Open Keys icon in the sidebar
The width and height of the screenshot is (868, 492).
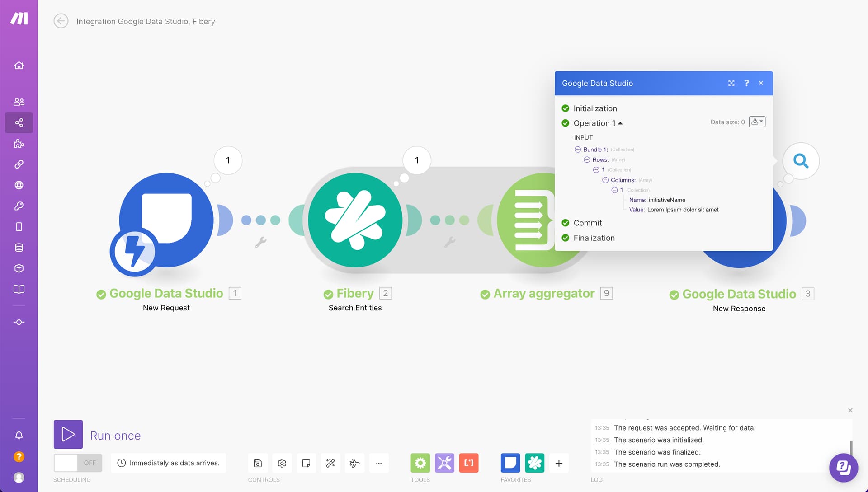19,206
